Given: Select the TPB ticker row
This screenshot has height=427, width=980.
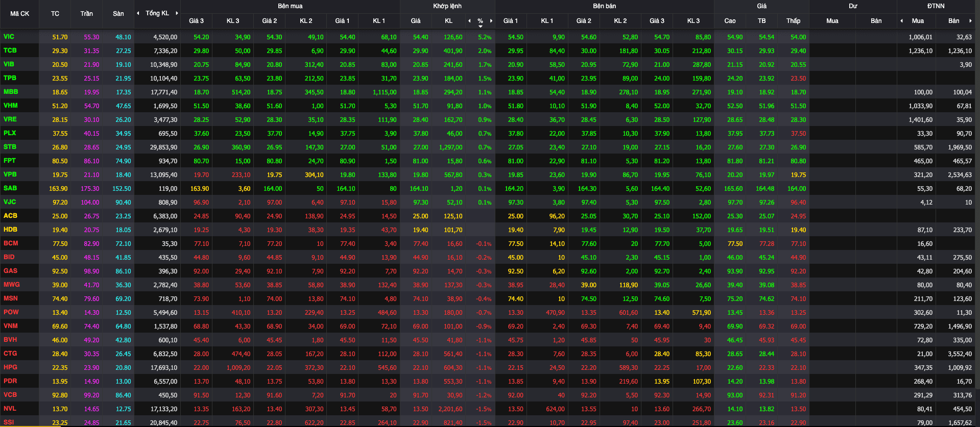Looking at the screenshot, I should (x=10, y=78).
